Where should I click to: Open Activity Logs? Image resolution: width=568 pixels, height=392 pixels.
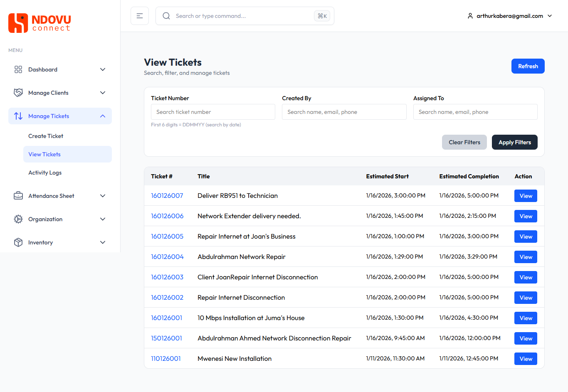tap(44, 173)
